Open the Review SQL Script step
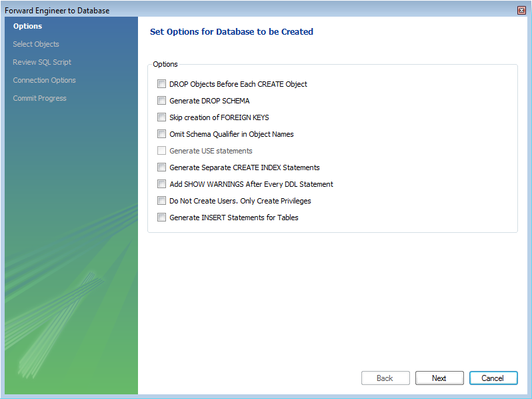The image size is (532, 399). click(42, 62)
